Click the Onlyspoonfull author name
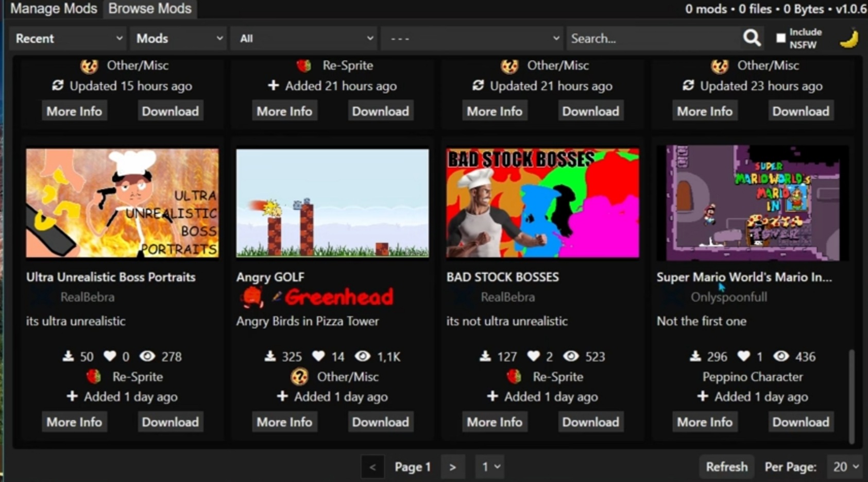Image resolution: width=868 pixels, height=482 pixels. (x=729, y=297)
